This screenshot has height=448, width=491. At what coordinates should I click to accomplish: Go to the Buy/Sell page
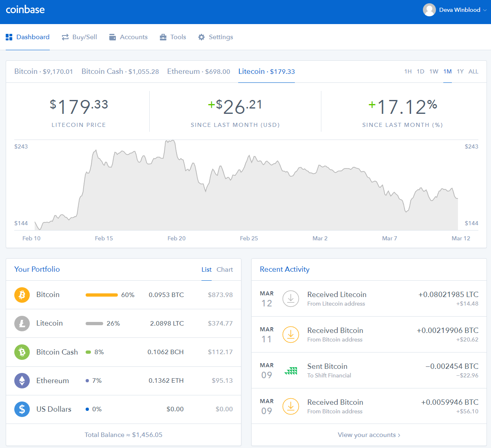point(80,37)
